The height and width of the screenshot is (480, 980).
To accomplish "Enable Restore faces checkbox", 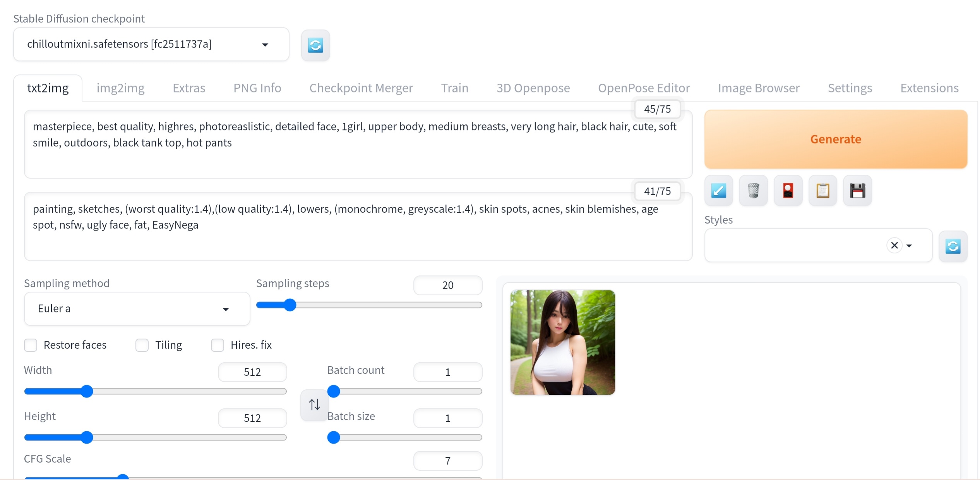I will [31, 345].
